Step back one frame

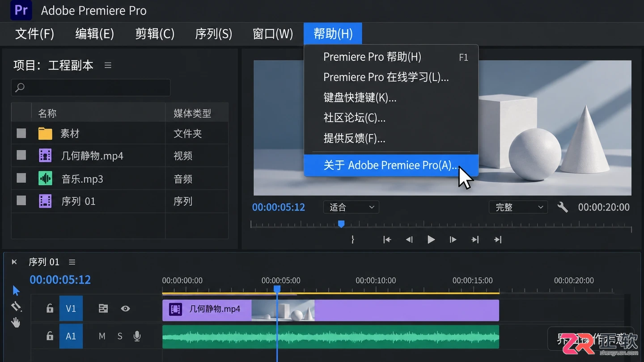[409, 240]
